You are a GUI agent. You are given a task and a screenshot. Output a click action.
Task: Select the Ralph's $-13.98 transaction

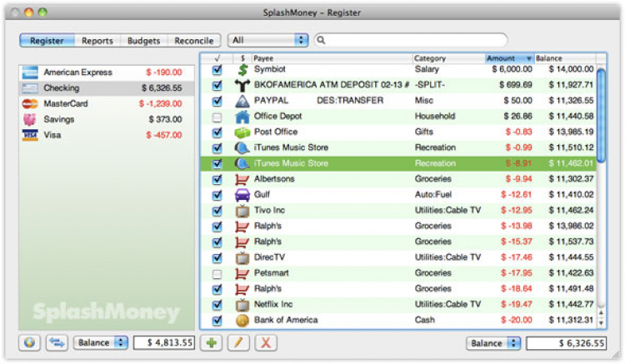click(x=398, y=227)
